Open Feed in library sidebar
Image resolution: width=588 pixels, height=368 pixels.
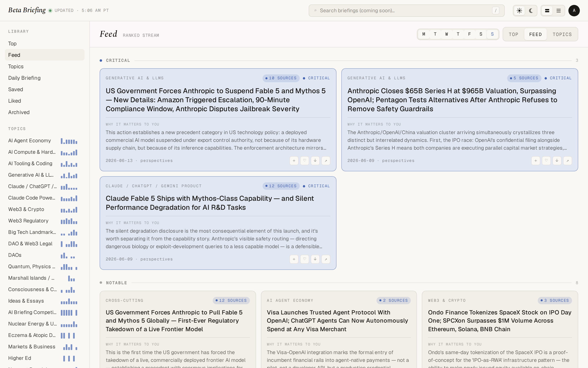pos(45,55)
